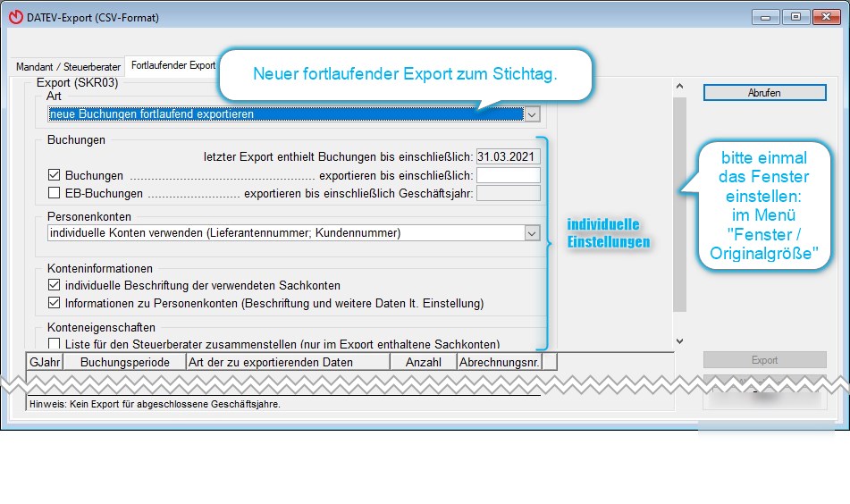Click the scrollbar up arrow
The width and height of the screenshot is (850, 504).
point(679,86)
